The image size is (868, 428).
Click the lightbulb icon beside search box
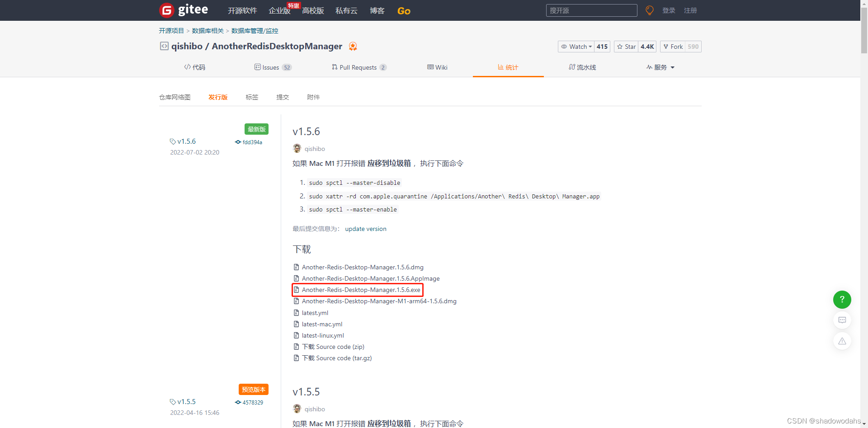[650, 10]
